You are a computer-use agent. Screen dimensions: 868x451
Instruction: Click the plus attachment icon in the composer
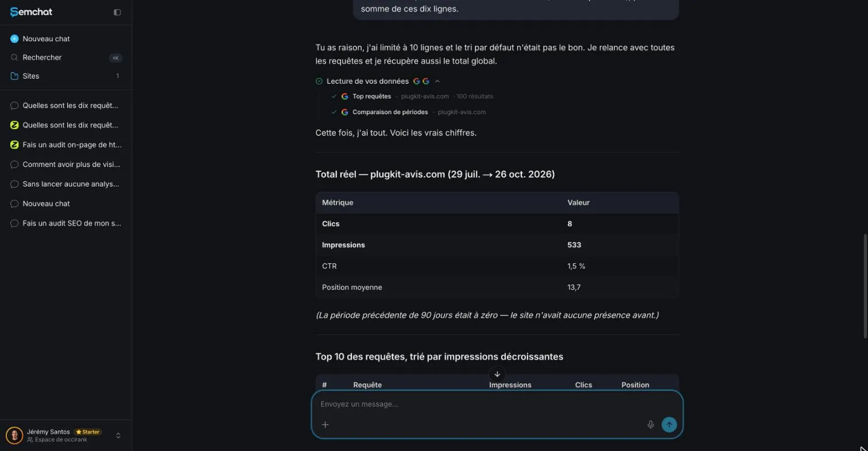(x=325, y=425)
